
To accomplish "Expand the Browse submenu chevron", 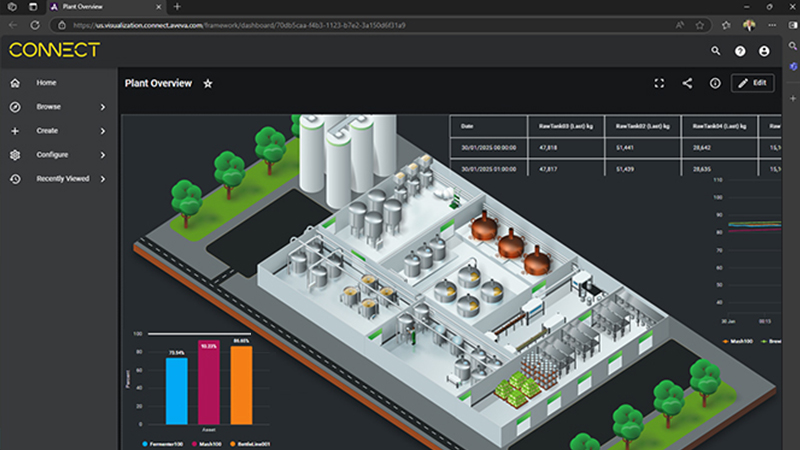I will tap(103, 107).
